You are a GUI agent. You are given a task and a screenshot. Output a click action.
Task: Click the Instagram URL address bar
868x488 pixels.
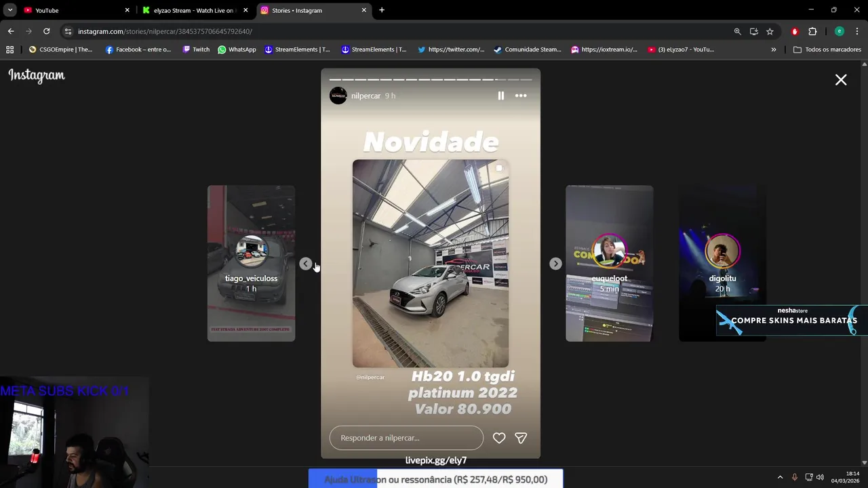pyautogui.click(x=400, y=31)
